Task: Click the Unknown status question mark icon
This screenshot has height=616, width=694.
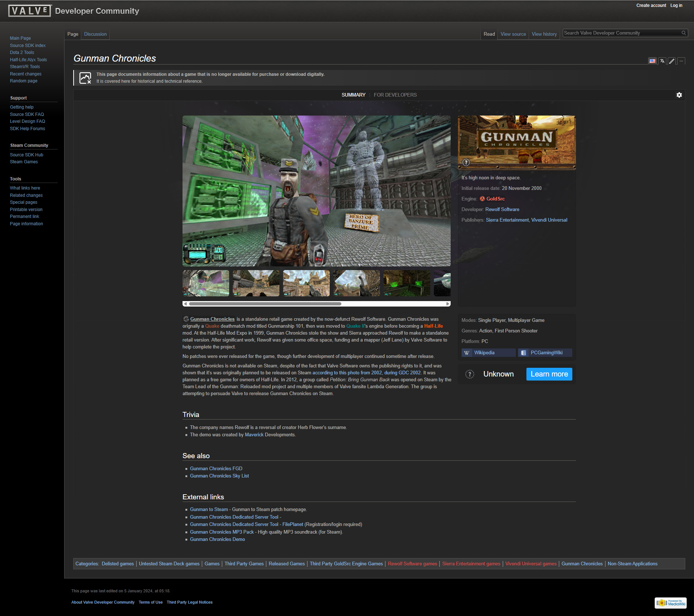Action: (470, 374)
